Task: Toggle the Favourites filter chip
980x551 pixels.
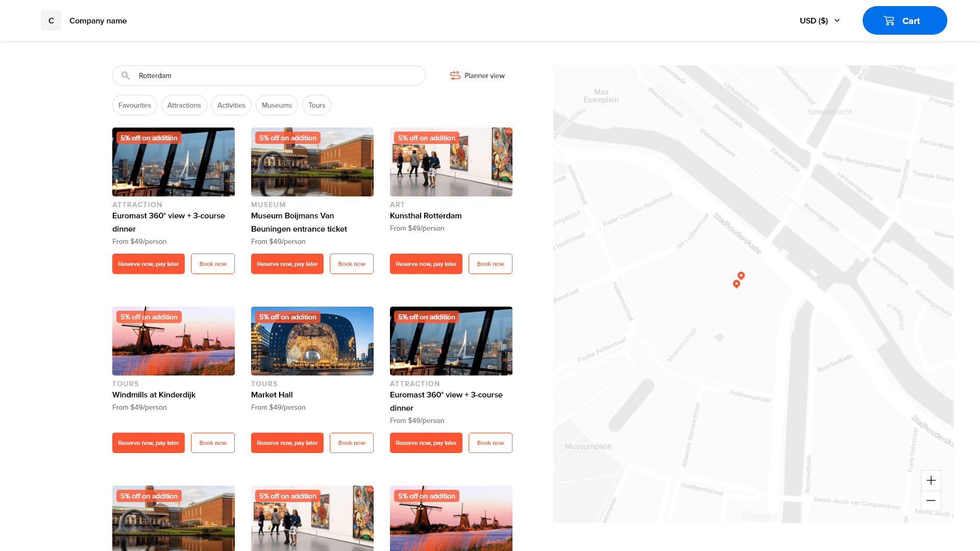Action: point(135,105)
